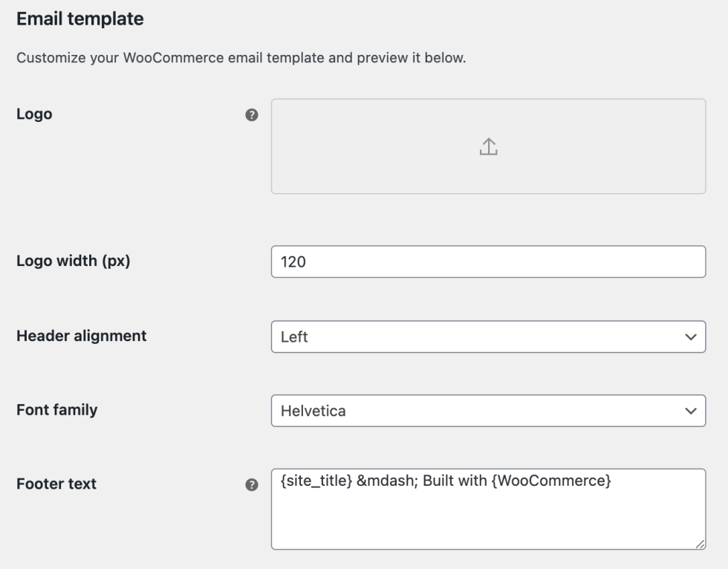
Task: Focus the Logo width input field
Action: [x=488, y=262]
